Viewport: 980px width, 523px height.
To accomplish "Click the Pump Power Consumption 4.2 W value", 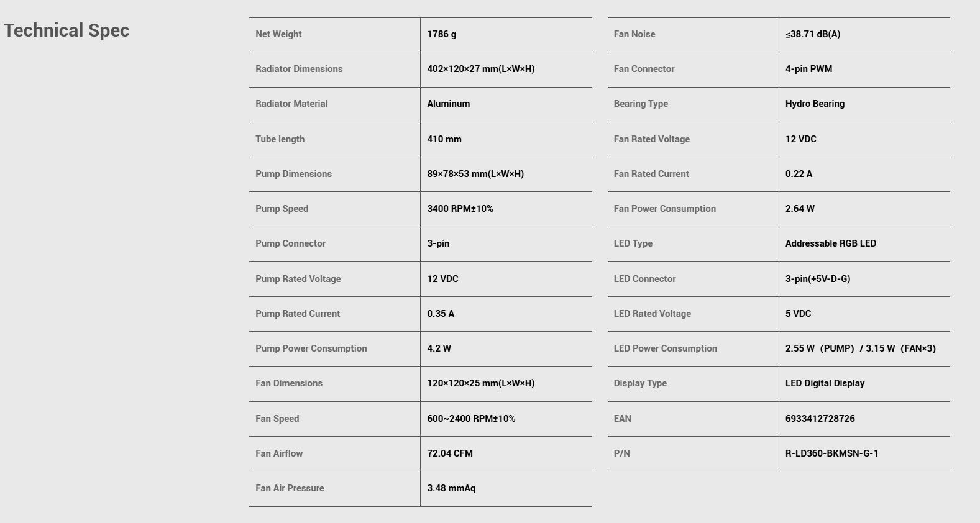I will click(x=439, y=348).
